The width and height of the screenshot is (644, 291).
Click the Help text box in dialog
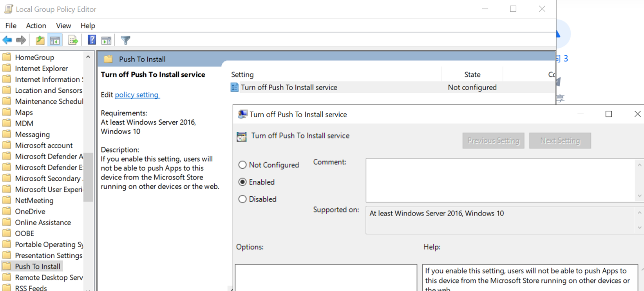coord(530,278)
